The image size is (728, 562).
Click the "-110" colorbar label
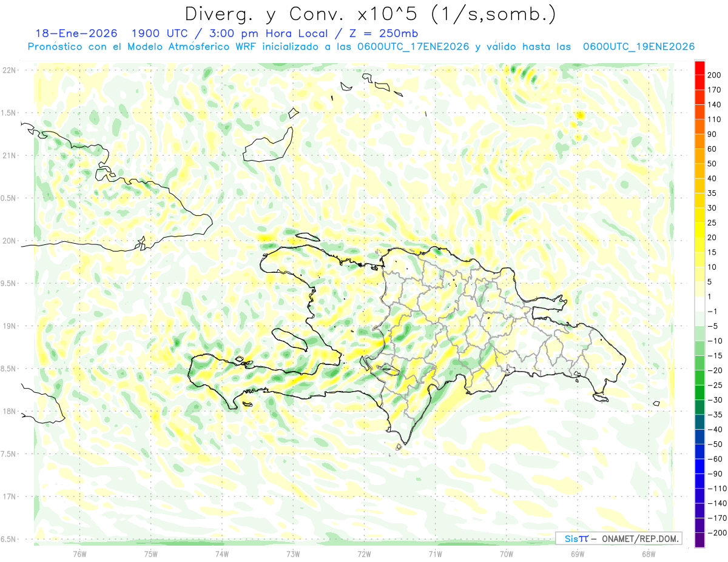coord(718,489)
